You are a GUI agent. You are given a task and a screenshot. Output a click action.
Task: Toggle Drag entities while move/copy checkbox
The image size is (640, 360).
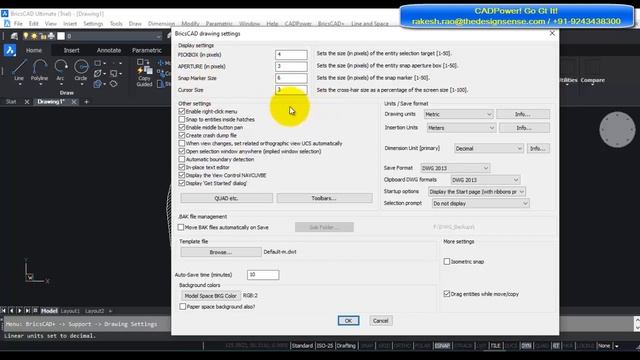point(447,294)
